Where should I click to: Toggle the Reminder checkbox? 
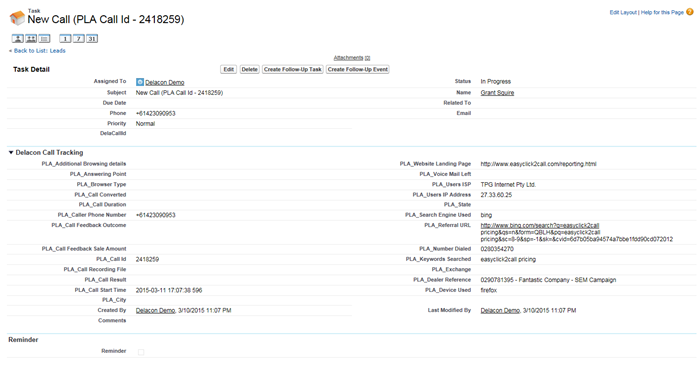(141, 352)
